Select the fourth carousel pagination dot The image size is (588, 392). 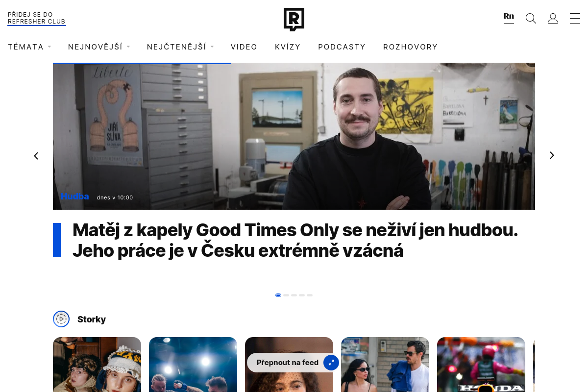click(x=302, y=295)
